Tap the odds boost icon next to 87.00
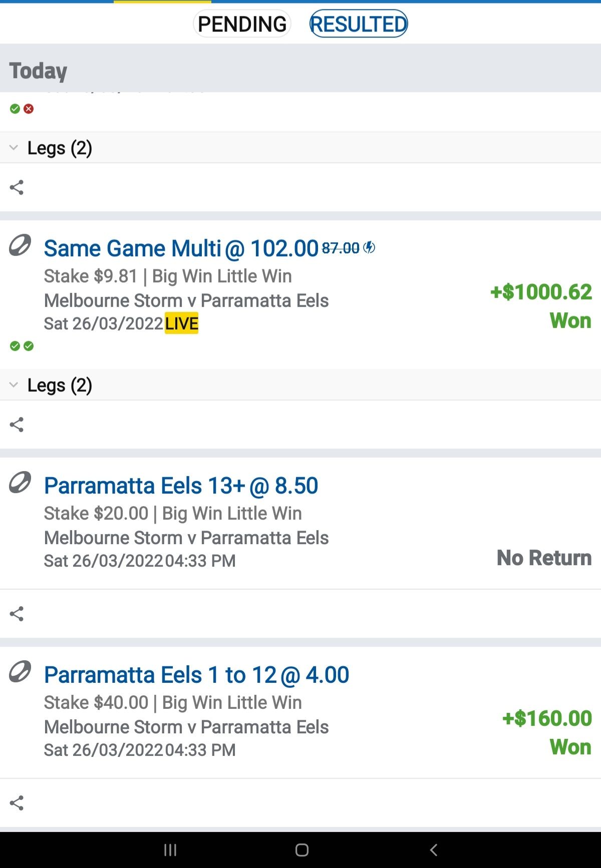Screen dimensions: 601x868 (x=369, y=247)
